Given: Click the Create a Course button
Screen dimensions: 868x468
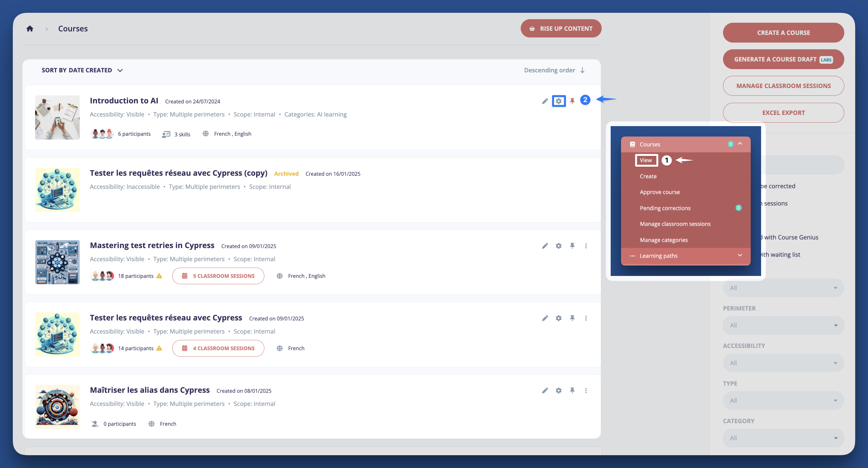Looking at the screenshot, I should 783,33.
